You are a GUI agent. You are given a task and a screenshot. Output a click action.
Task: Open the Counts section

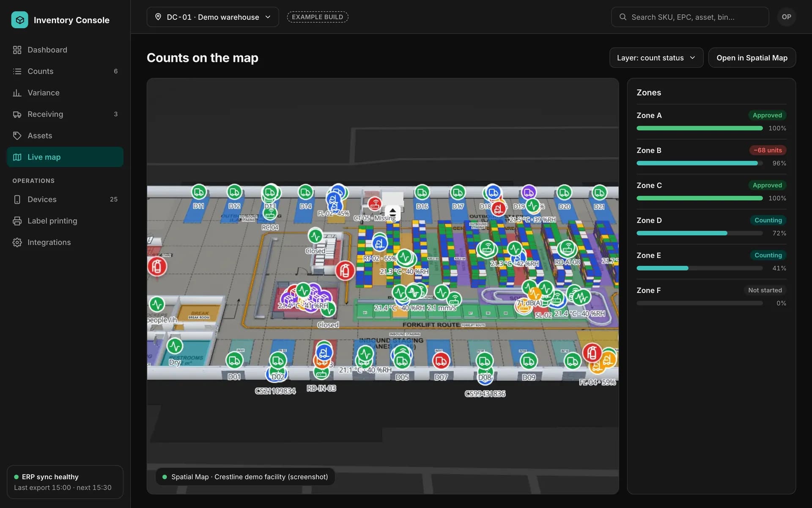(x=65, y=71)
